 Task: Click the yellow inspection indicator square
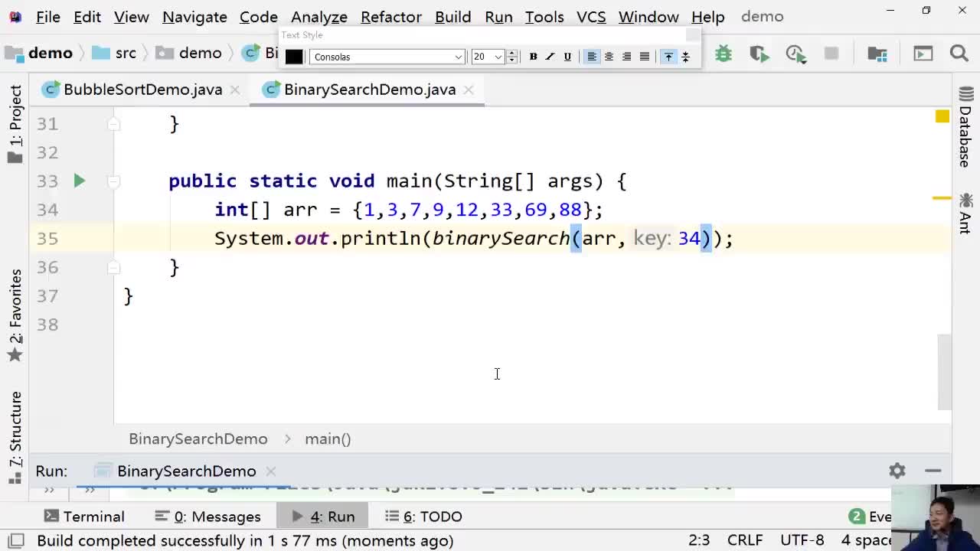coord(942,116)
